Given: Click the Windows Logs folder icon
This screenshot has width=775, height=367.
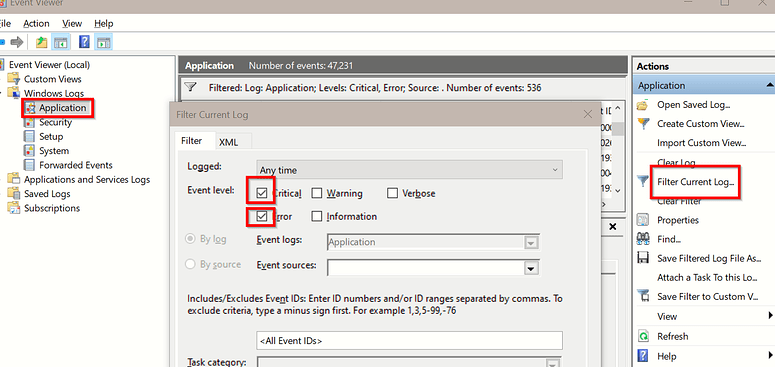Looking at the screenshot, I should [x=14, y=93].
